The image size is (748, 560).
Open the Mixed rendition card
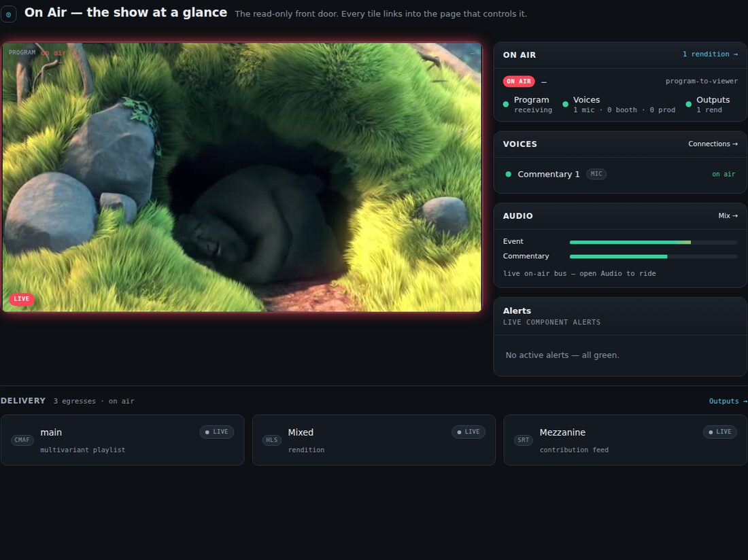click(374, 440)
